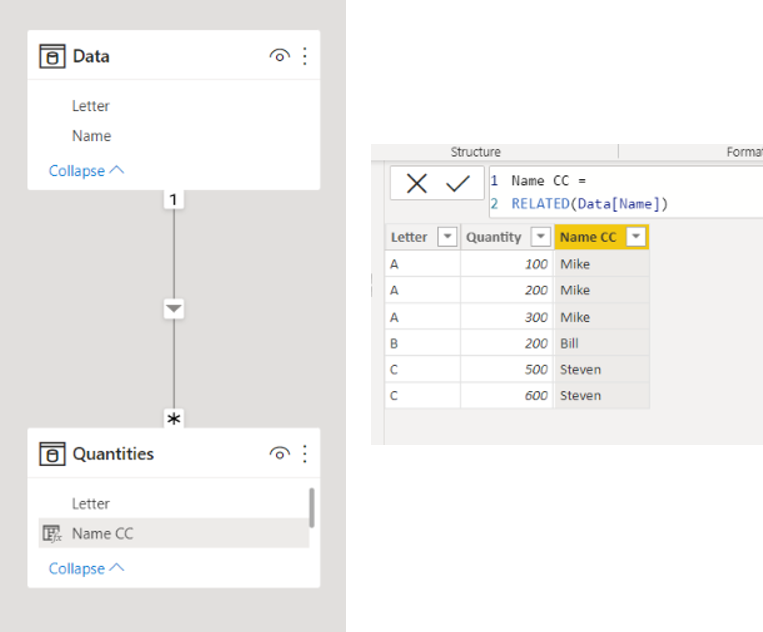Open the Name CC column filter dropdown
The height and width of the screenshot is (632, 763).
[x=636, y=237]
